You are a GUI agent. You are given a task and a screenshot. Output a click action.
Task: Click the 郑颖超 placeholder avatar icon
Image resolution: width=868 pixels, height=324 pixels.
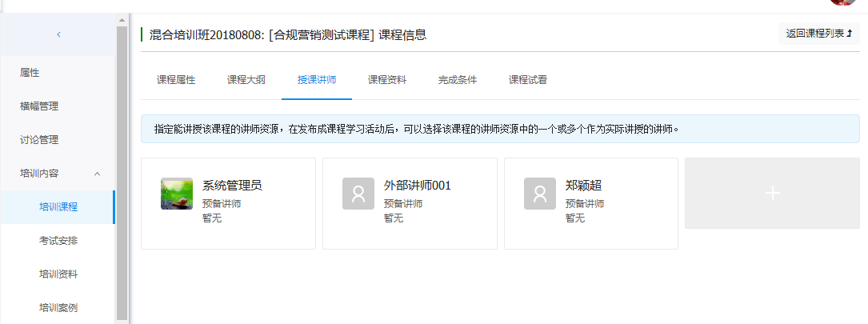pos(540,194)
